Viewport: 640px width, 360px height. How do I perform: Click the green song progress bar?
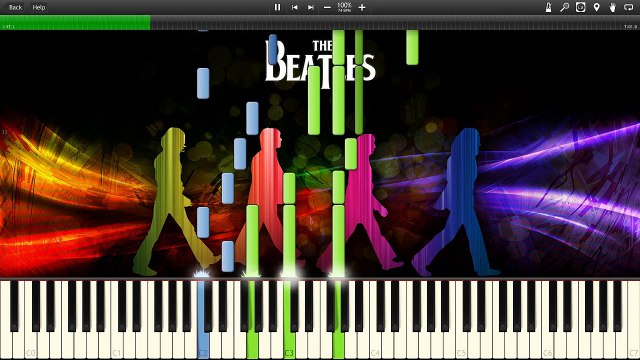(x=75, y=22)
